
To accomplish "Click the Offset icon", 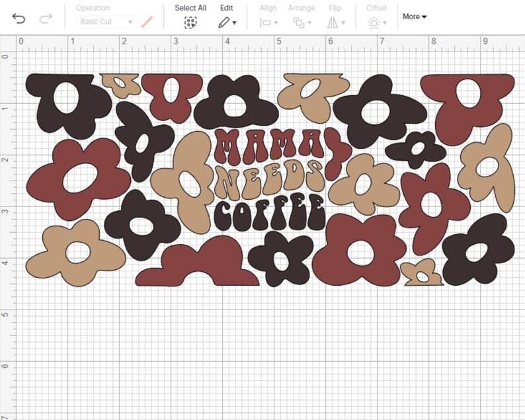I will pos(374,22).
